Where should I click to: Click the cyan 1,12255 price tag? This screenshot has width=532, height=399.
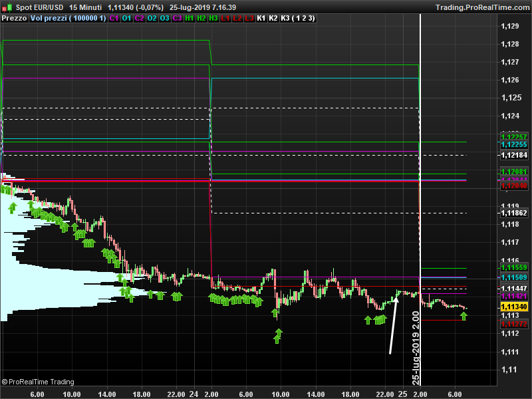tap(514, 144)
